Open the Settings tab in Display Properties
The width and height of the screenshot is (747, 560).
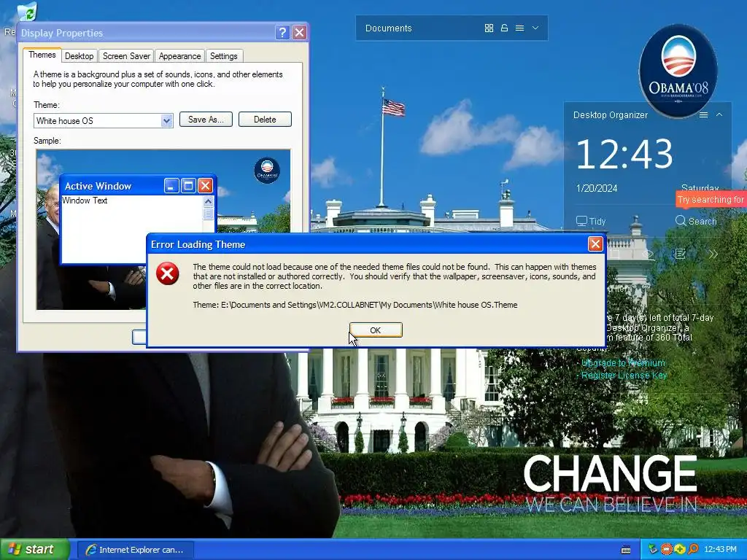click(x=224, y=56)
